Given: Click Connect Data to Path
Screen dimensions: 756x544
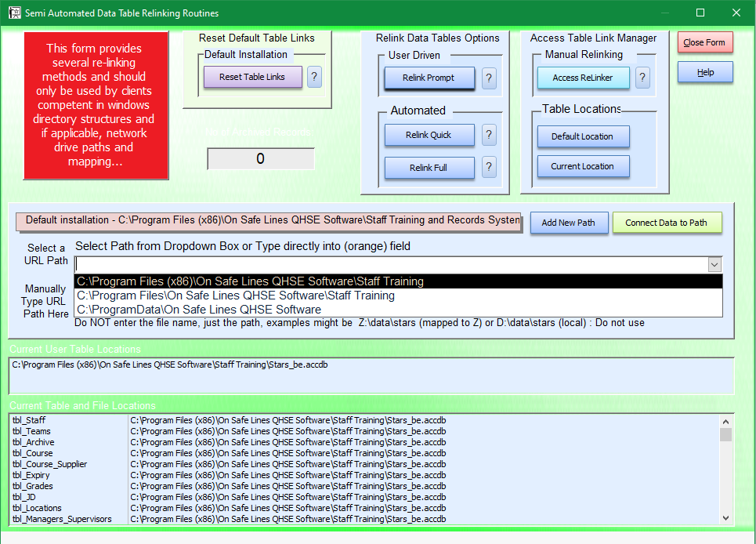Looking at the screenshot, I should tap(667, 223).
